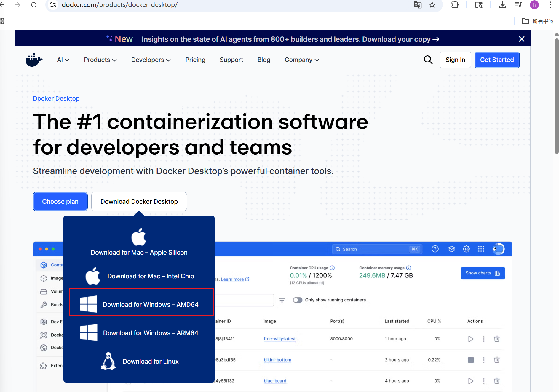Image resolution: width=559 pixels, height=392 pixels.
Task: Open the Learning center graduation cap icon
Action: (451, 249)
